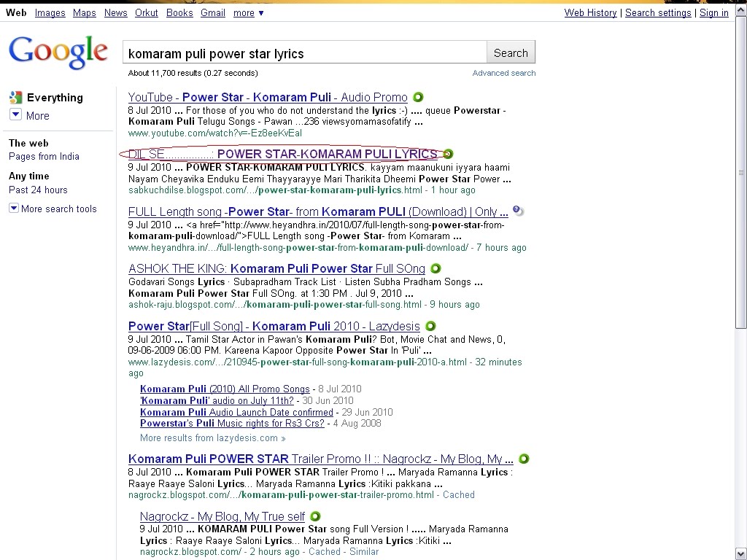
Task: Open DIL SE POWER STAR-KOMARAM PULI LYRICS result
Action: tap(283, 154)
